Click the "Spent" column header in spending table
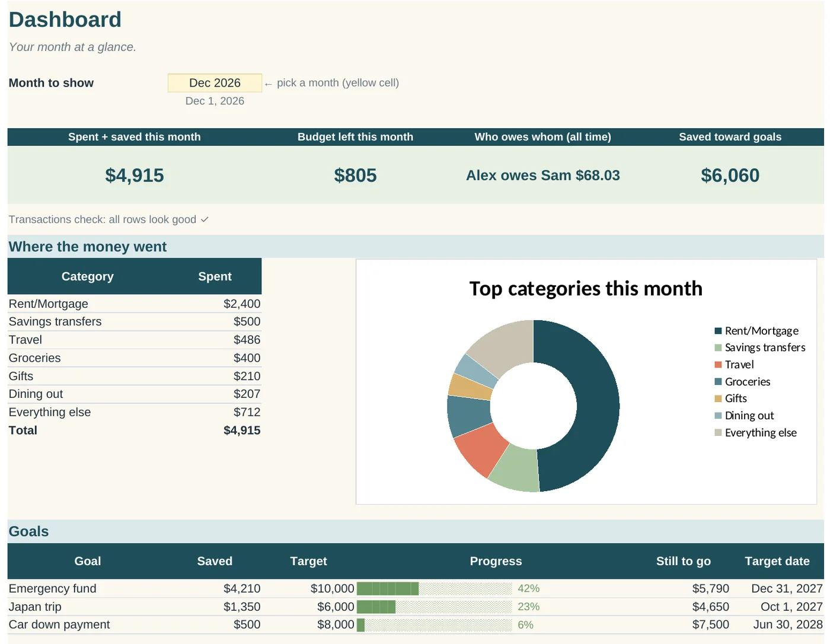830x644 pixels. 215,276
